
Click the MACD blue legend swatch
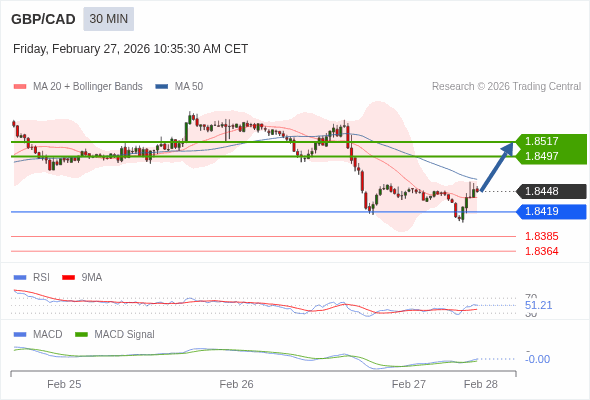tap(20, 335)
